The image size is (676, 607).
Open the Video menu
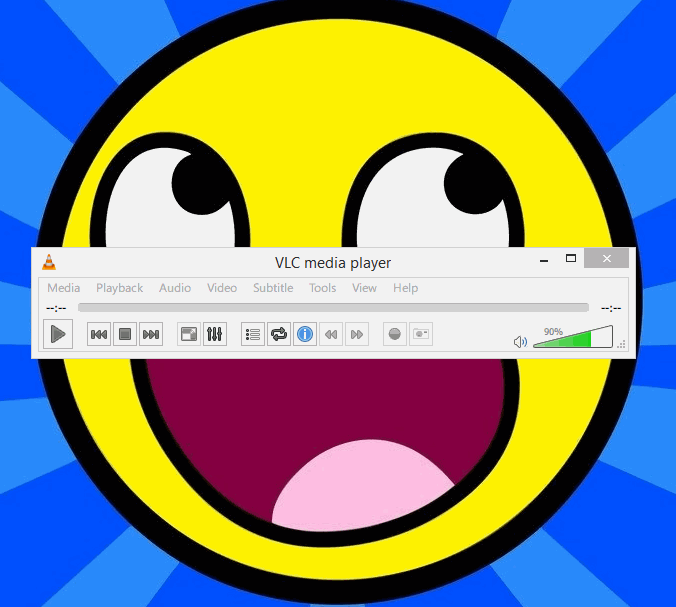(x=222, y=288)
